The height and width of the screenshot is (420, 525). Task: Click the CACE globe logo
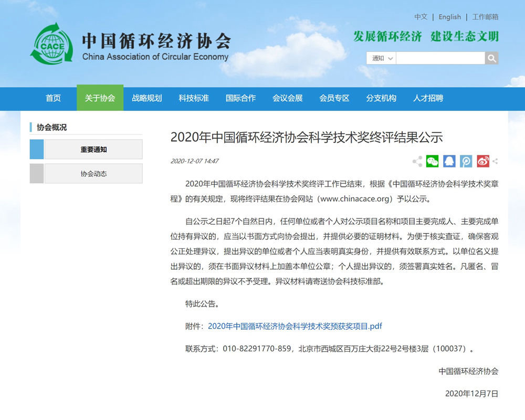[52, 44]
